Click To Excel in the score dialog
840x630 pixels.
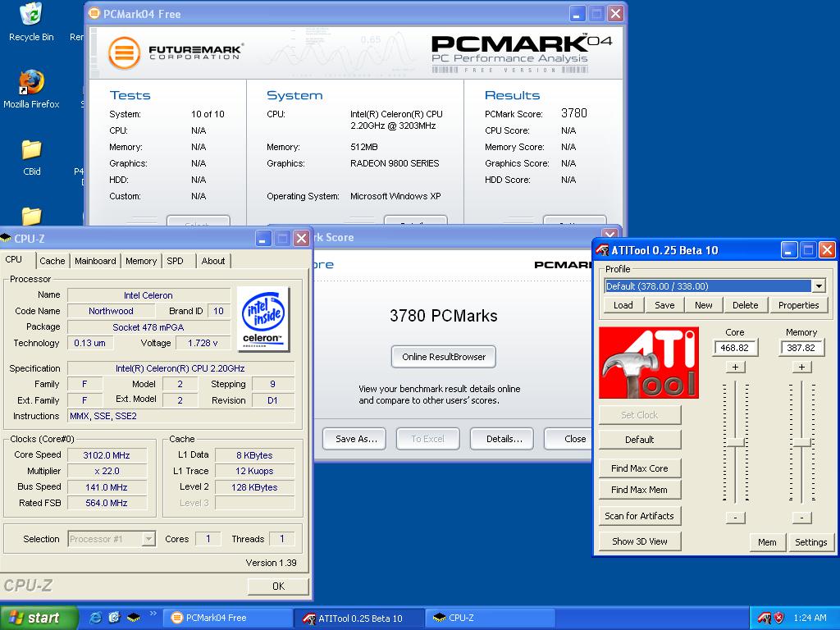(x=428, y=439)
